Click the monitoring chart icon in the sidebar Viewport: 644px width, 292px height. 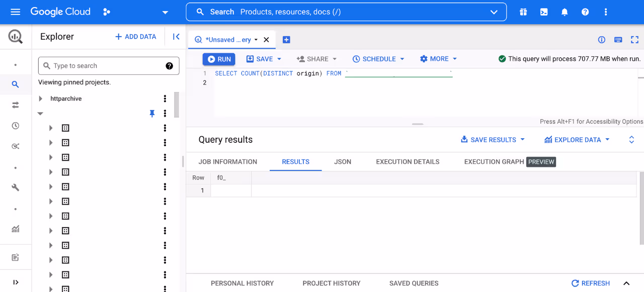tap(15, 230)
